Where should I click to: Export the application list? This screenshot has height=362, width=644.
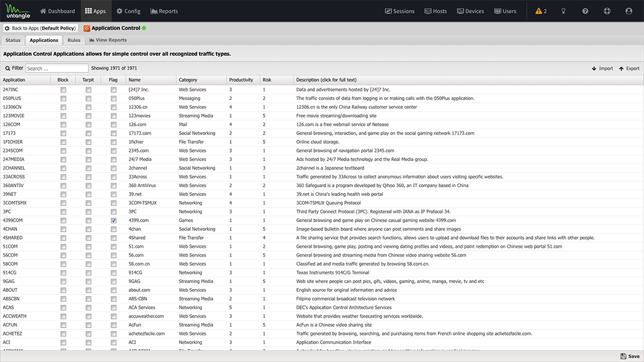click(629, 68)
